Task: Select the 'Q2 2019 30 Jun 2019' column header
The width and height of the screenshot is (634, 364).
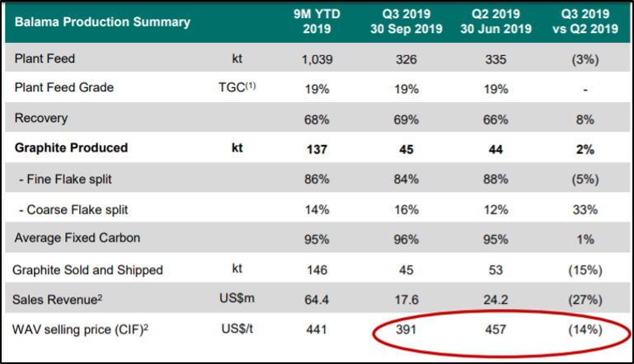Action: coord(495,21)
